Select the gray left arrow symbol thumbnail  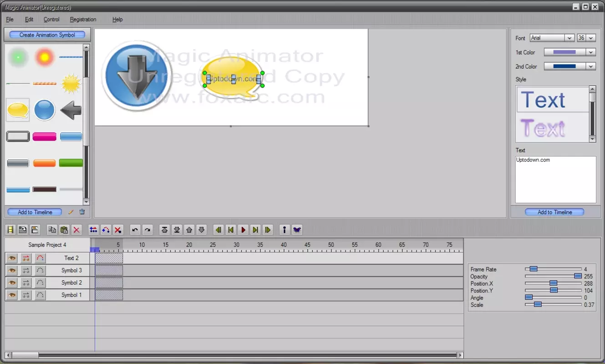pyautogui.click(x=71, y=110)
